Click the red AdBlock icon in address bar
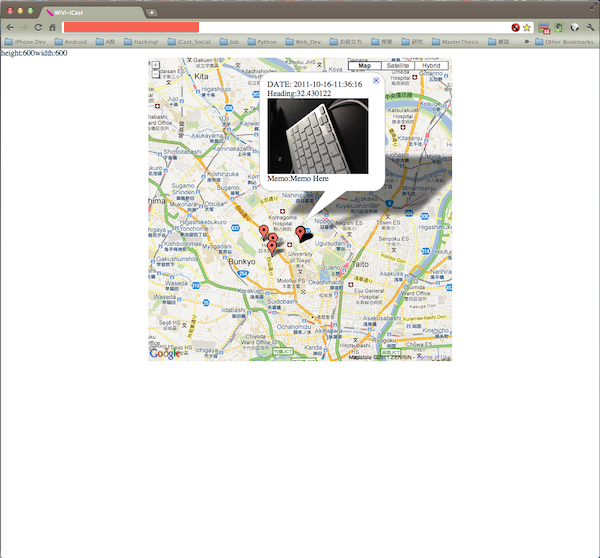600x558 pixels. click(x=515, y=28)
